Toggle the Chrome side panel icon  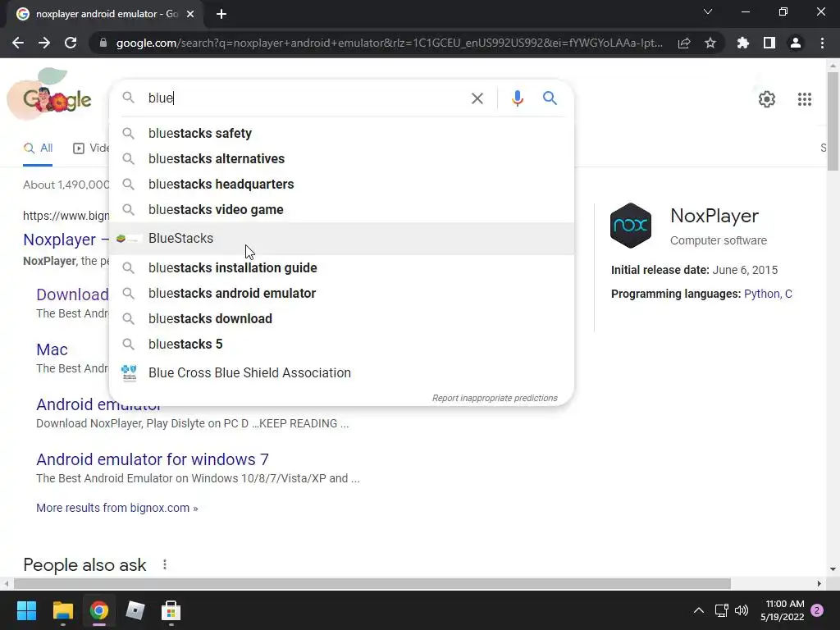769,43
